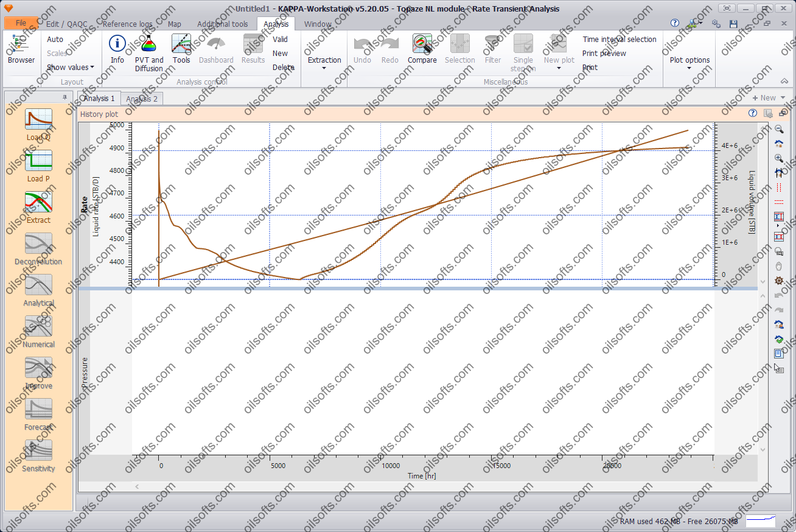Viewport: 796px width, 532px height.
Task: Open Print preview
Action: click(x=604, y=53)
